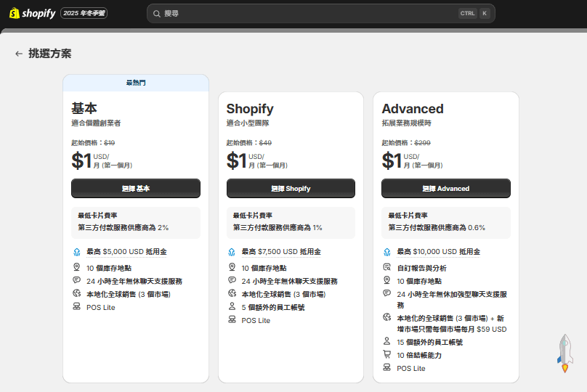This screenshot has height=392, width=587.
Task: Click the globe icon in the Shopify plan
Action: [232, 293]
